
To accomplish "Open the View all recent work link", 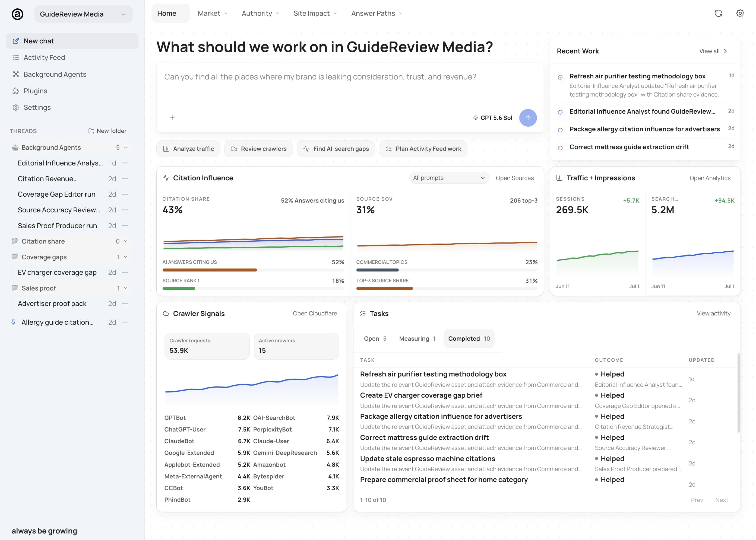I will tap(713, 51).
